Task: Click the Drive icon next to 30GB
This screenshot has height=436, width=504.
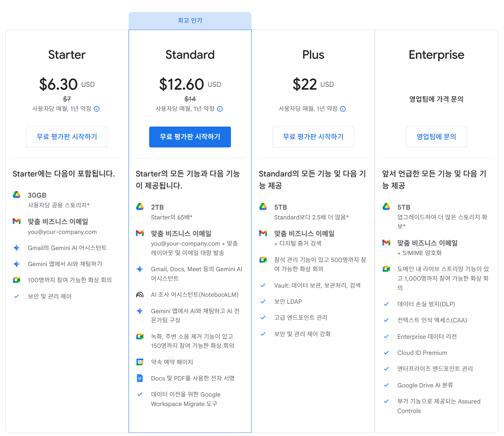Action: (17, 195)
